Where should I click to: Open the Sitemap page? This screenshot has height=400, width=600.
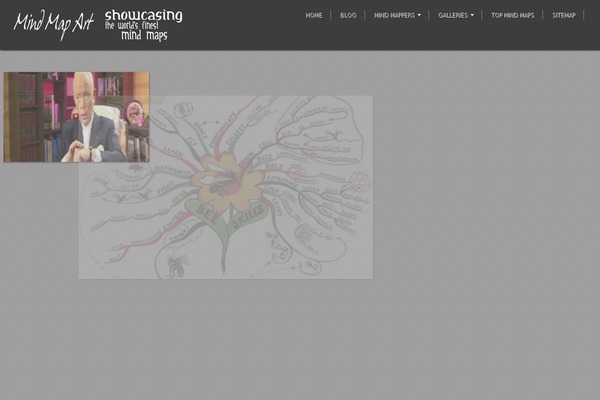point(564,15)
